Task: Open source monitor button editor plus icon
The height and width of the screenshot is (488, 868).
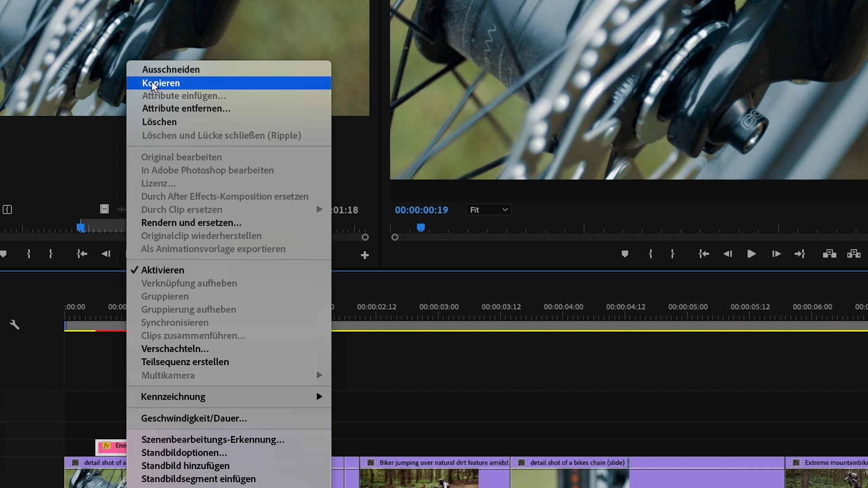Action: point(365,255)
